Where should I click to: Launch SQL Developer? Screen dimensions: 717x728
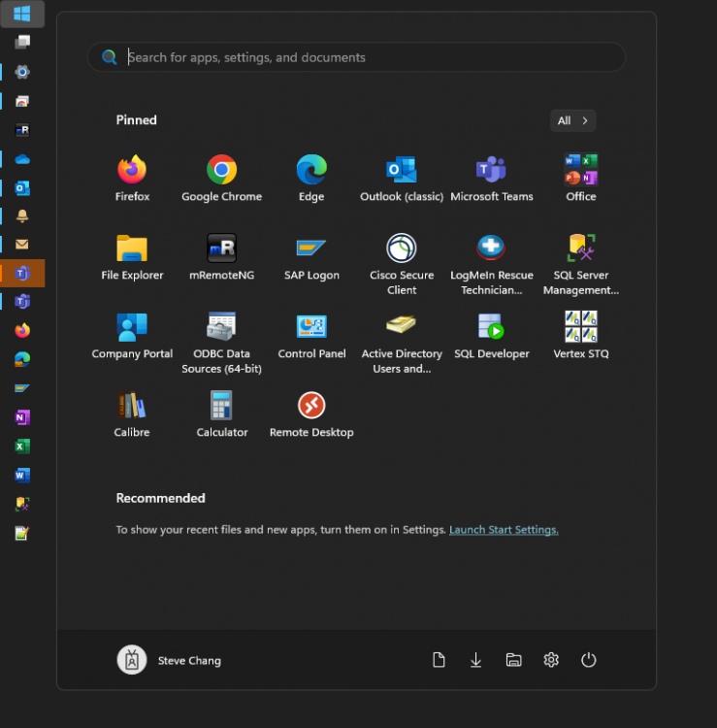(492, 328)
